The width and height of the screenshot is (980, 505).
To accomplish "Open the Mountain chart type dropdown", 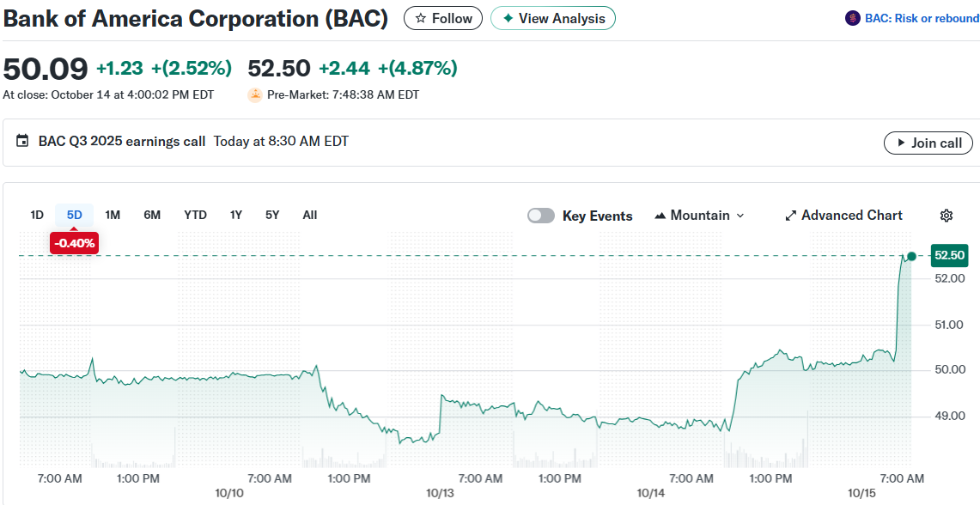I will point(699,216).
